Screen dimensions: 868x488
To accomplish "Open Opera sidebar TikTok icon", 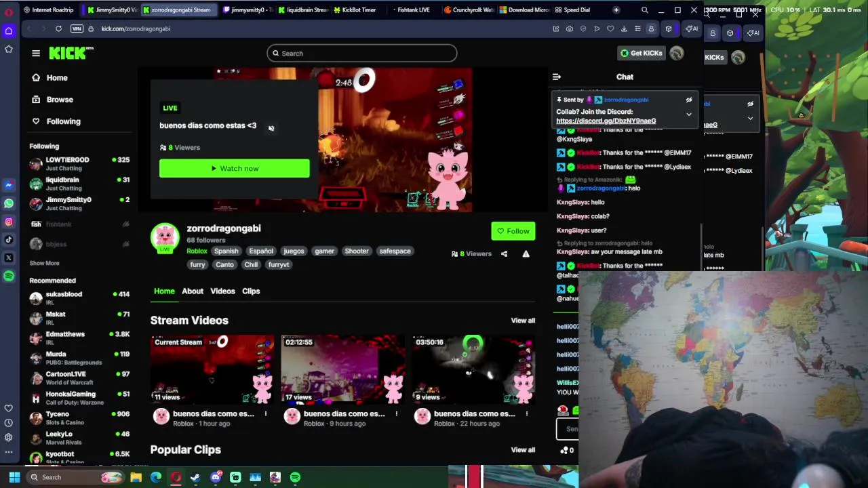I will [x=9, y=239].
